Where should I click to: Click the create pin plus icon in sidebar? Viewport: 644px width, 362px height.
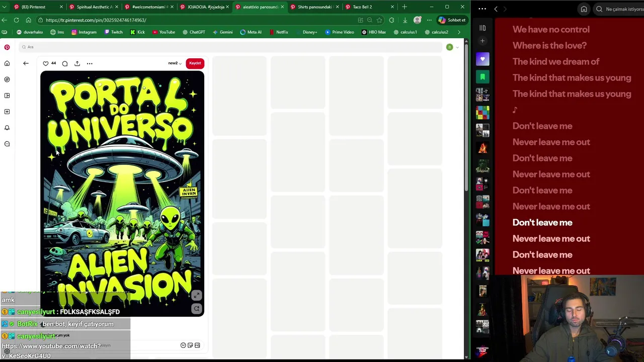(7, 112)
